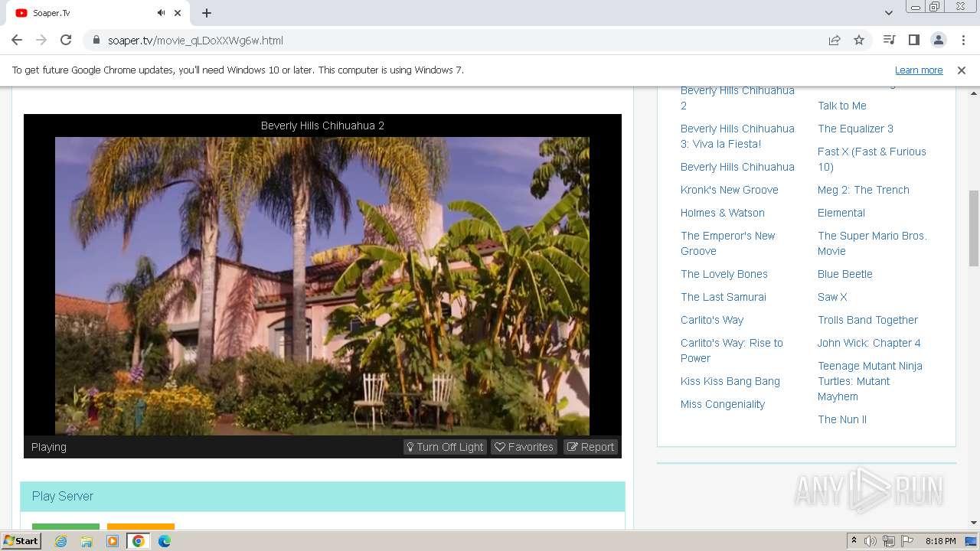Screen dimensions: 980x551
Task: Launch Microsoft Edge from taskbar
Action: 165,541
